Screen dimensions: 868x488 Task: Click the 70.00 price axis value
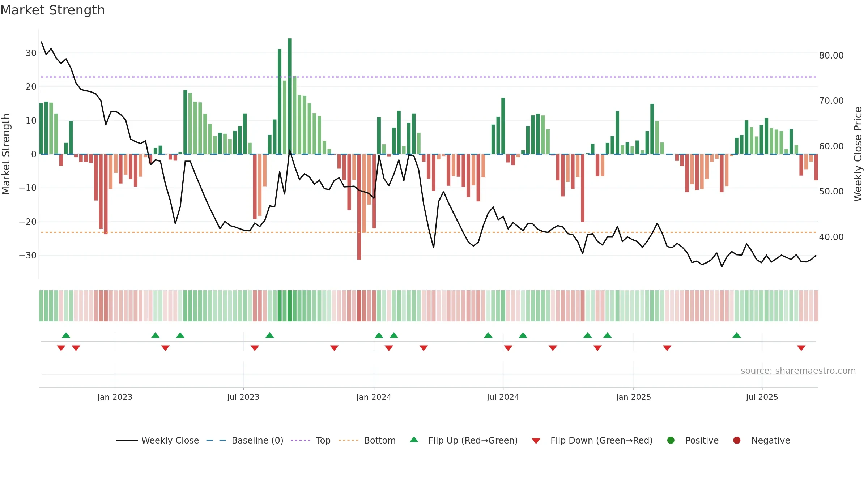[x=831, y=100]
